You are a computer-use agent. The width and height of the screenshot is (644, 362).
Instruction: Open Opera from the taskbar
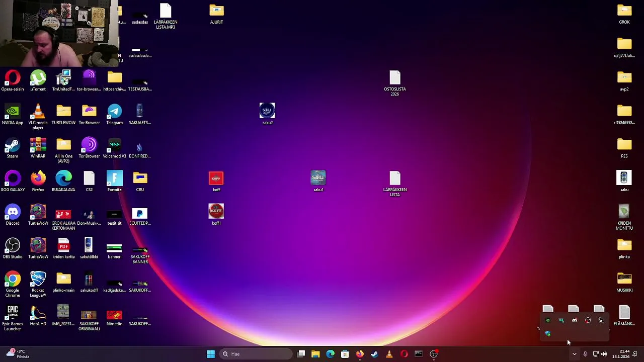(x=404, y=354)
